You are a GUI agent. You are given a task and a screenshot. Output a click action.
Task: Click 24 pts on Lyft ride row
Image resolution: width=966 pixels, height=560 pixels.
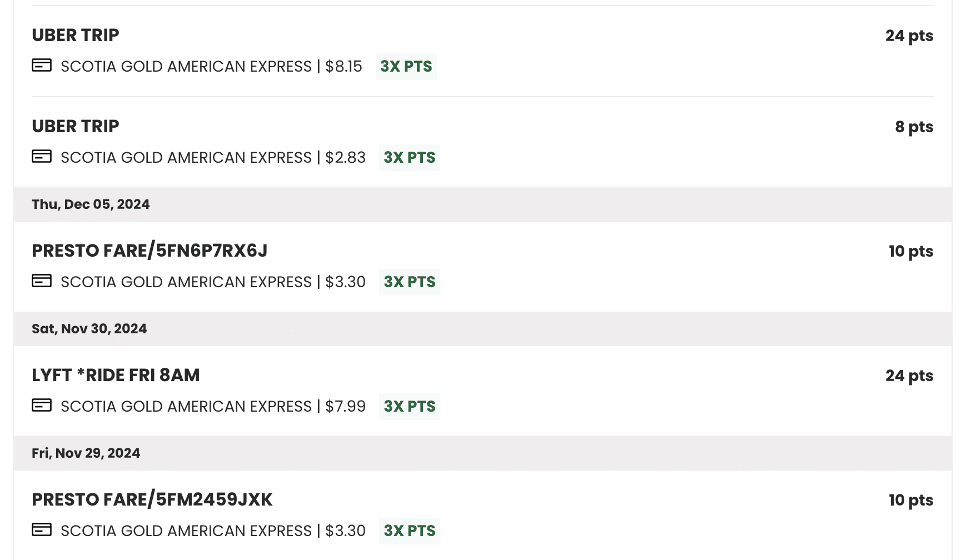click(x=909, y=376)
